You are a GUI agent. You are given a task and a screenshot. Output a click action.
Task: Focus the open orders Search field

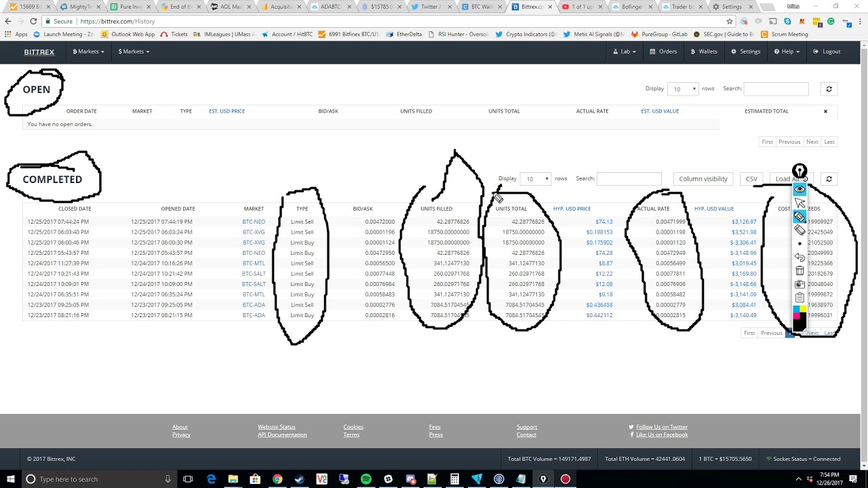[x=776, y=89]
